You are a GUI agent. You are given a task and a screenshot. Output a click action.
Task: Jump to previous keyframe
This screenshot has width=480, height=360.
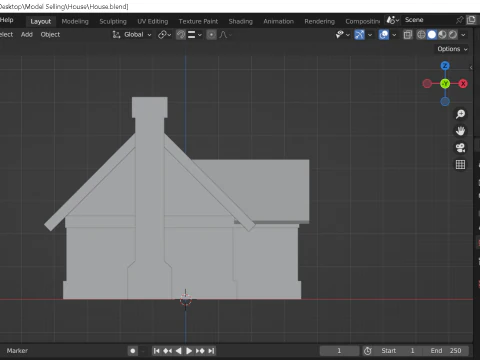[x=167, y=351]
